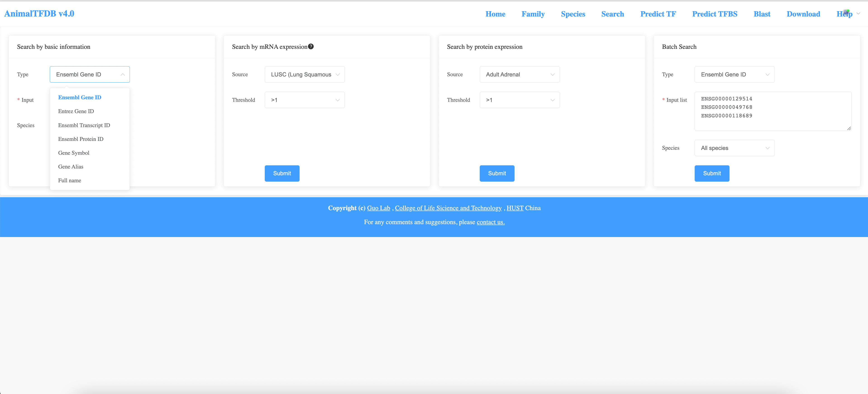Open the mRNA Source LUSC dropdown
Screen dimensions: 868x394
(304, 74)
